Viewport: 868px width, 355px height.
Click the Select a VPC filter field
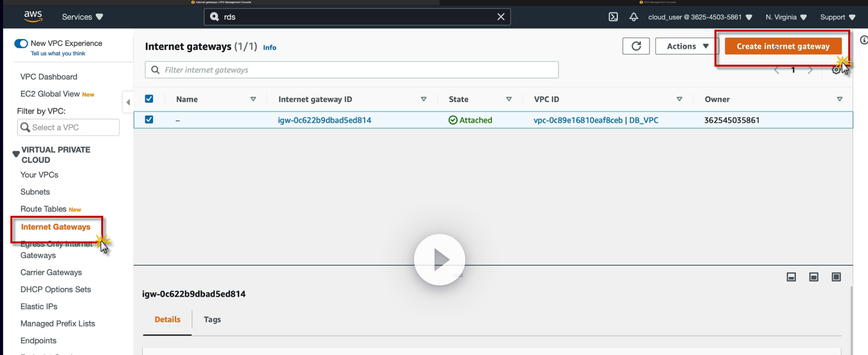(68, 127)
